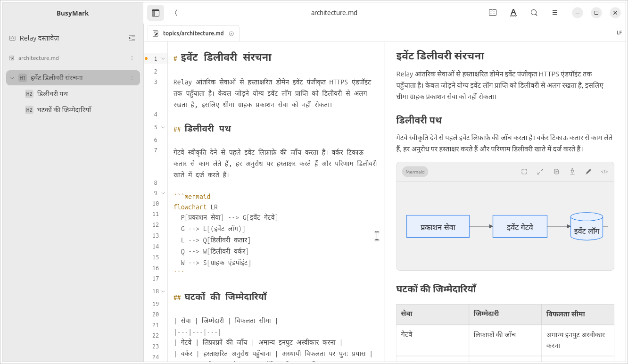Fold the section at line 18
628x364 pixels.
[x=163, y=291]
